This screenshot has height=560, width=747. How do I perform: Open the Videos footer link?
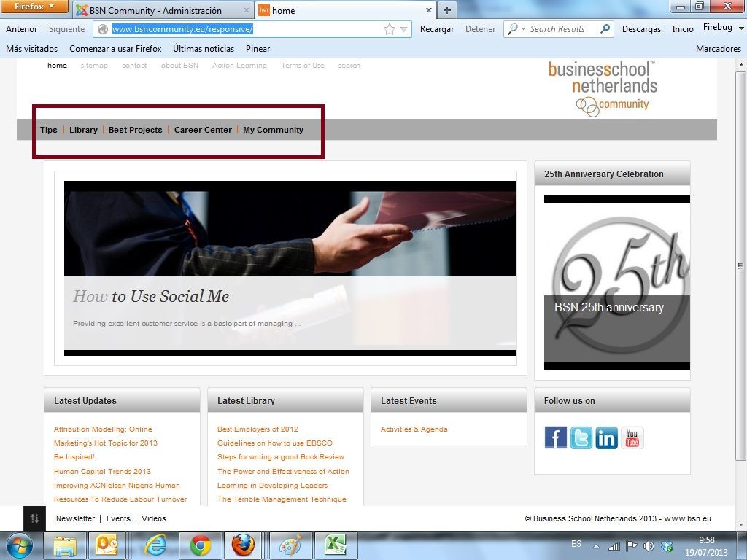(154, 518)
